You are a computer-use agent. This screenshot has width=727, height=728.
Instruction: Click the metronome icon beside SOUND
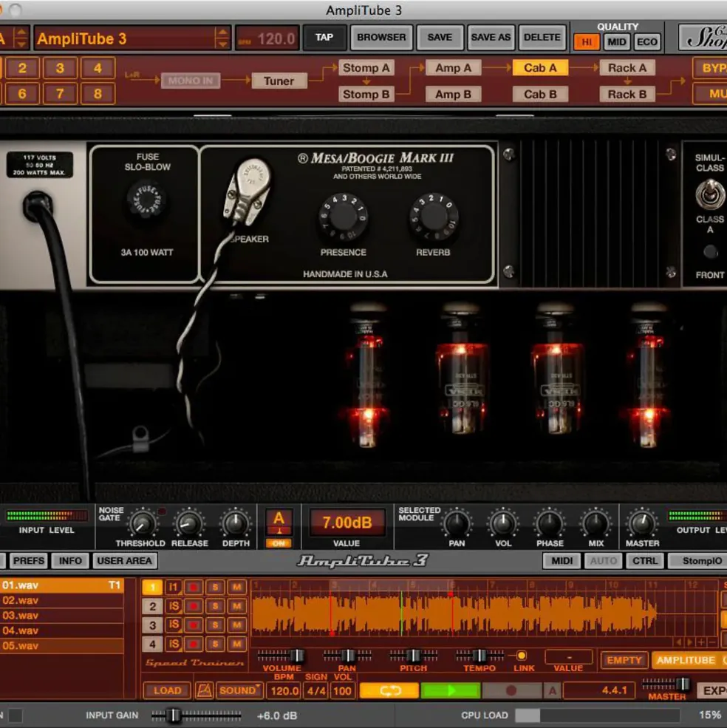pyautogui.click(x=204, y=690)
